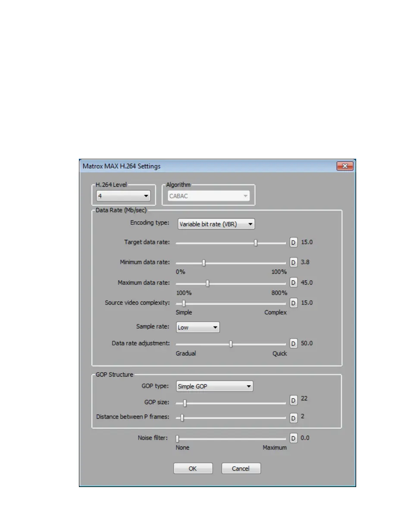Click the GOP size slider handle
The width and height of the screenshot is (420, 528).
pyautogui.click(x=185, y=403)
